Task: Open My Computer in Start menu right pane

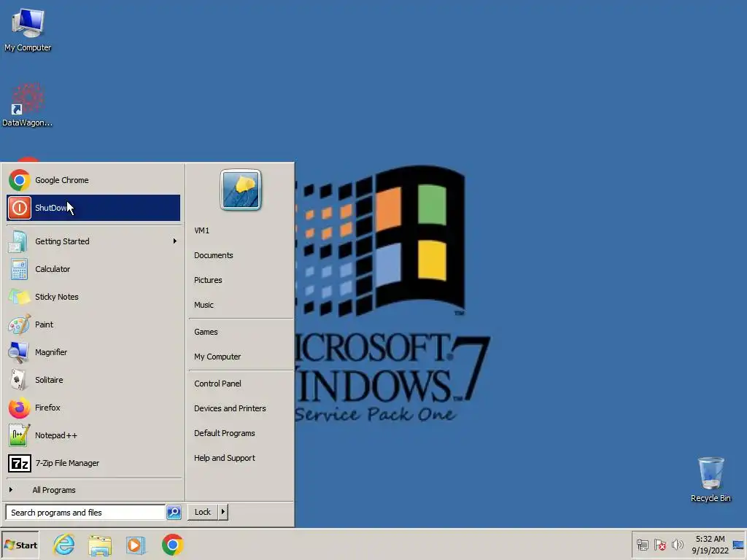Action: [217, 357]
